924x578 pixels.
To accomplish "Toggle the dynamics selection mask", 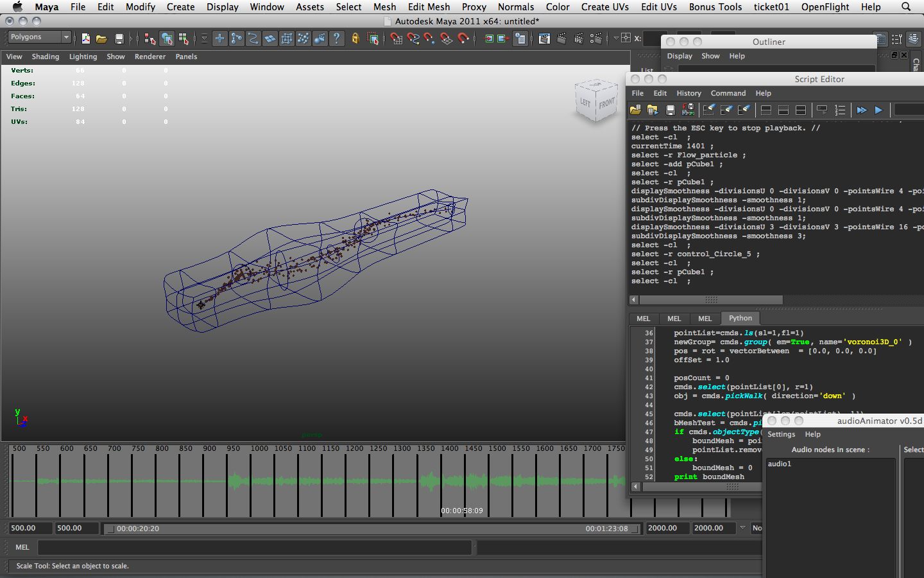I will point(304,39).
